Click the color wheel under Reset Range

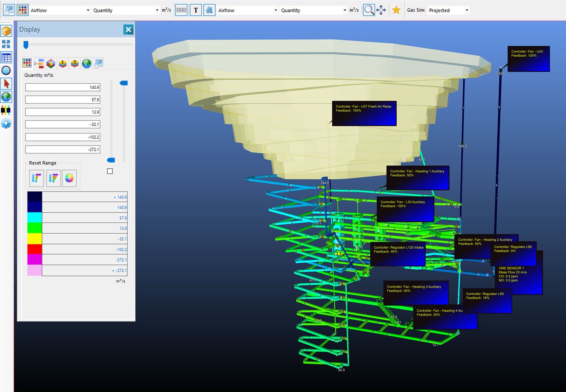point(69,178)
